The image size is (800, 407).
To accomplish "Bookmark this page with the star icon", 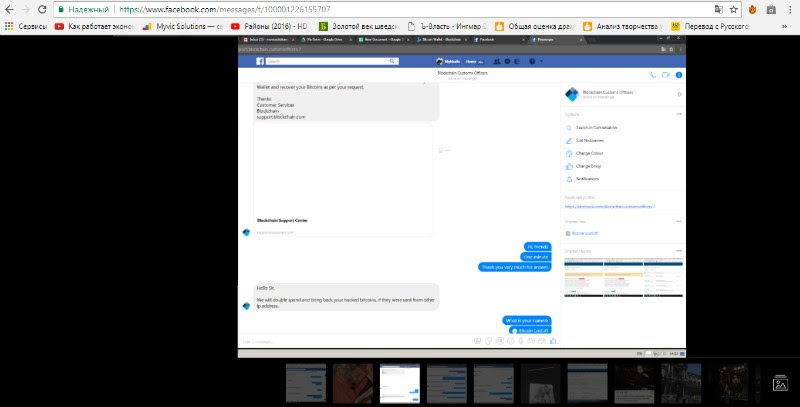I will click(734, 9).
